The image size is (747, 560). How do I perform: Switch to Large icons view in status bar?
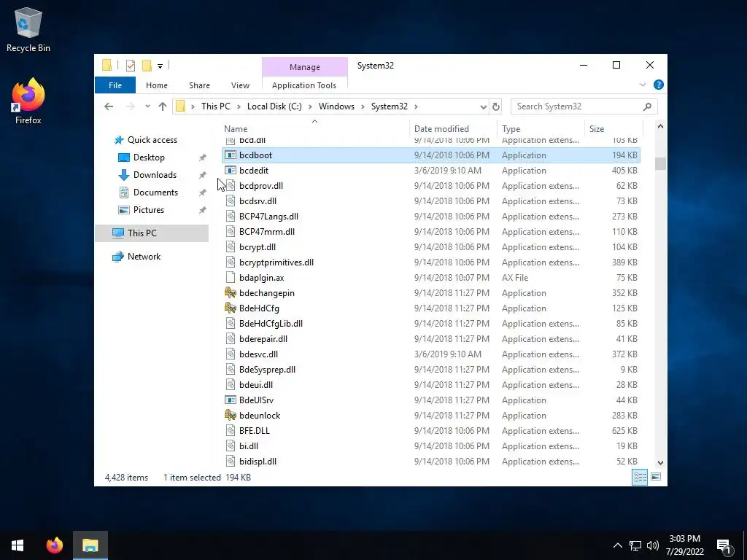coord(656,477)
